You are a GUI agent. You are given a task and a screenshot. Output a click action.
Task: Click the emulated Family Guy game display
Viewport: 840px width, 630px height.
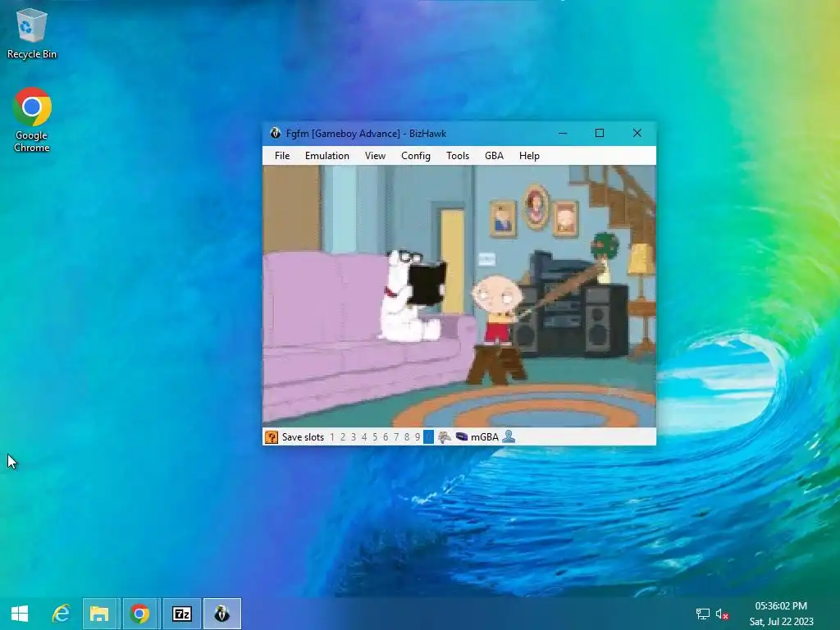coord(459,296)
